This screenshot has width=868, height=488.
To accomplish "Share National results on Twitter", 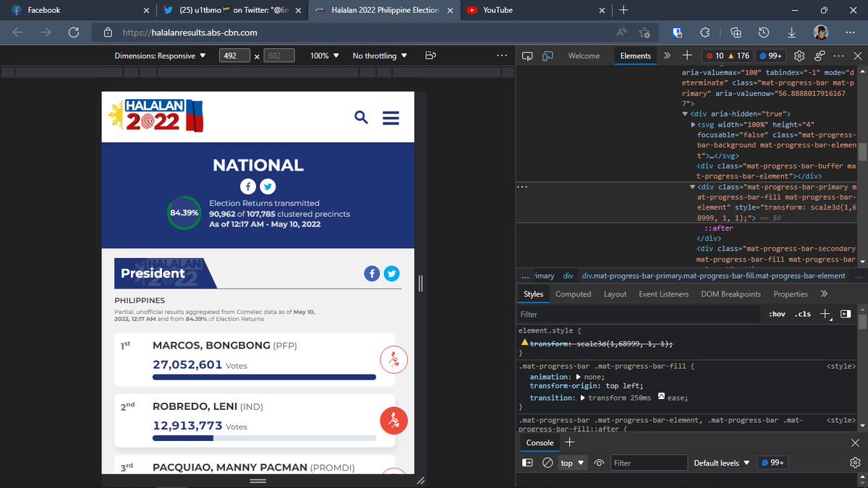I will pos(268,187).
